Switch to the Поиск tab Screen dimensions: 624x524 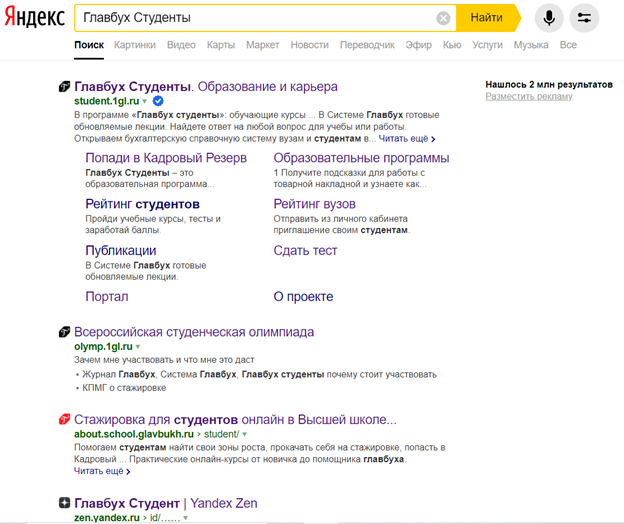point(89,45)
